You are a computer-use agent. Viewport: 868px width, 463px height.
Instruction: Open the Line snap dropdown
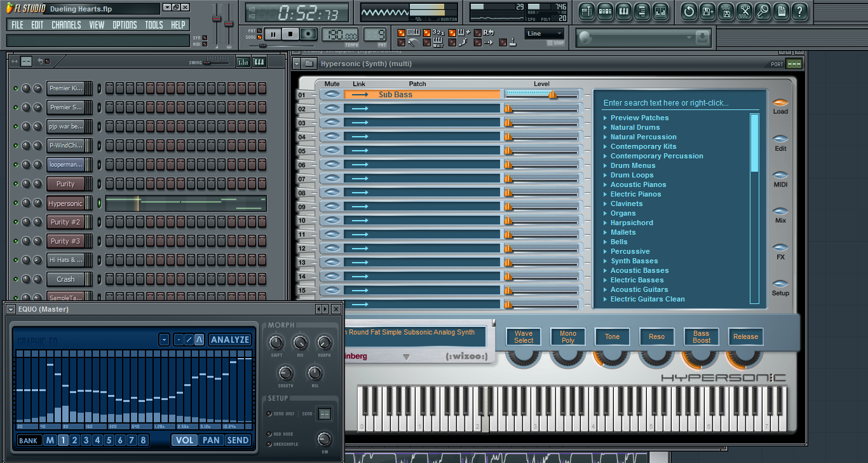(x=545, y=34)
